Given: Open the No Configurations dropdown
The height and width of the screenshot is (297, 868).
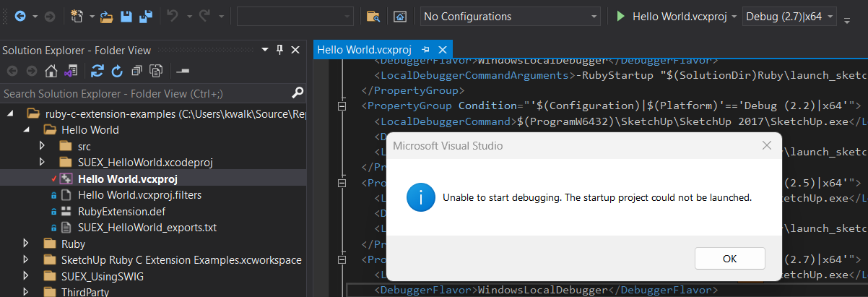Looking at the screenshot, I should tap(511, 16).
